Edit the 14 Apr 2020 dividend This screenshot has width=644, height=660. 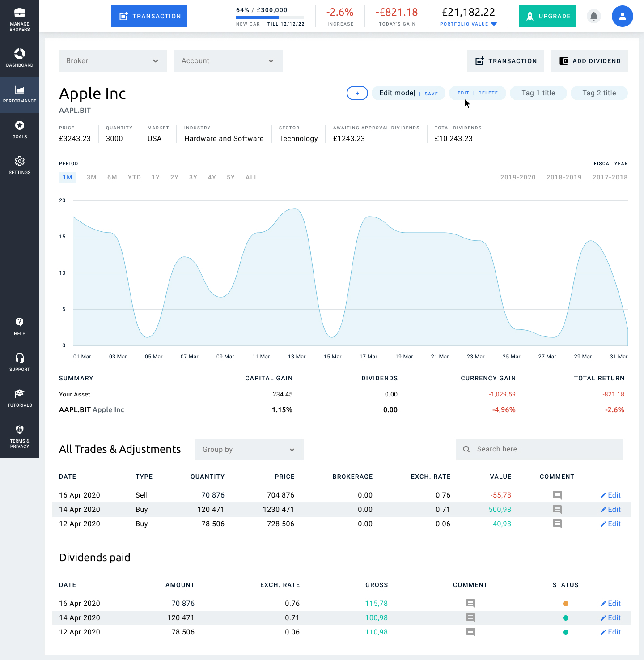coord(610,618)
